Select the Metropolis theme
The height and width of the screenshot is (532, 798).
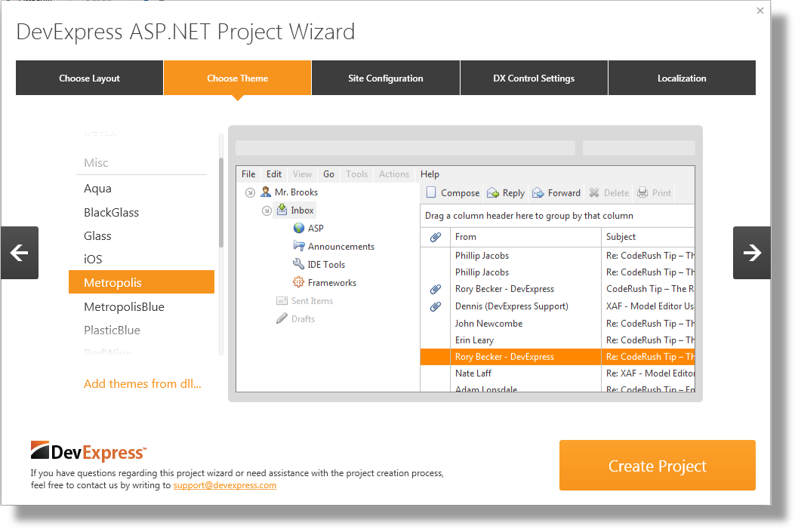click(x=141, y=282)
